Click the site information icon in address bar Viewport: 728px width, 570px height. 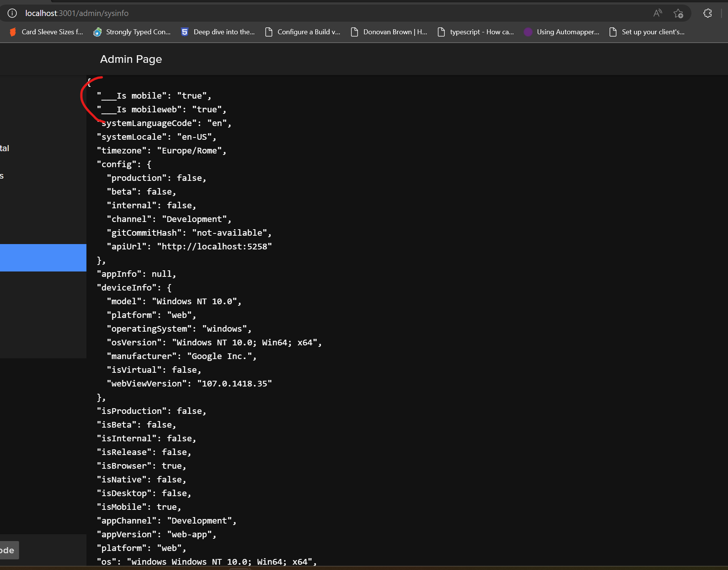pos(12,13)
